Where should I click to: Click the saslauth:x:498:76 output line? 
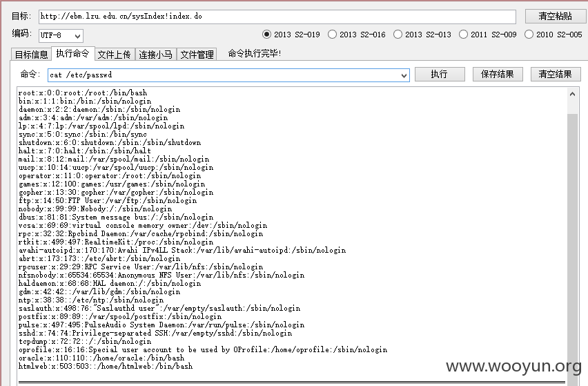(159, 308)
